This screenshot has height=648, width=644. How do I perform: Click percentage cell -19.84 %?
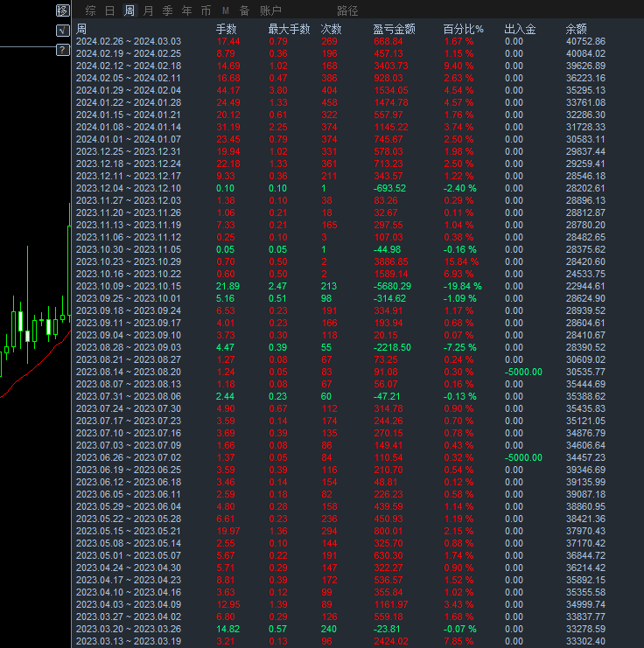tap(462, 286)
